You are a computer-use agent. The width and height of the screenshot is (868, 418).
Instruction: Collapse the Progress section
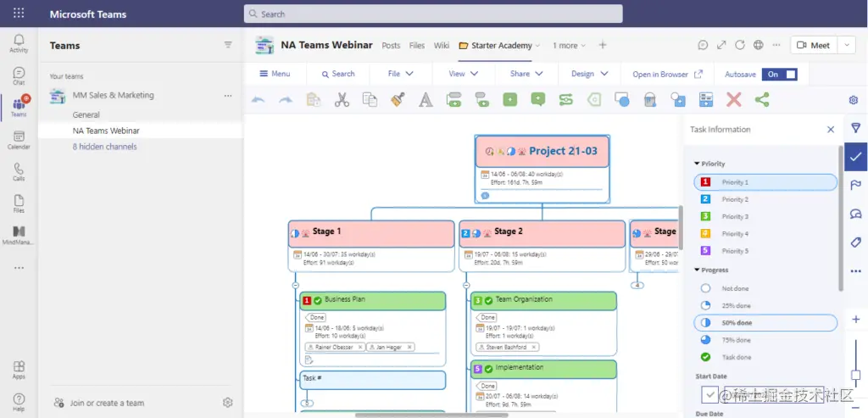(697, 270)
